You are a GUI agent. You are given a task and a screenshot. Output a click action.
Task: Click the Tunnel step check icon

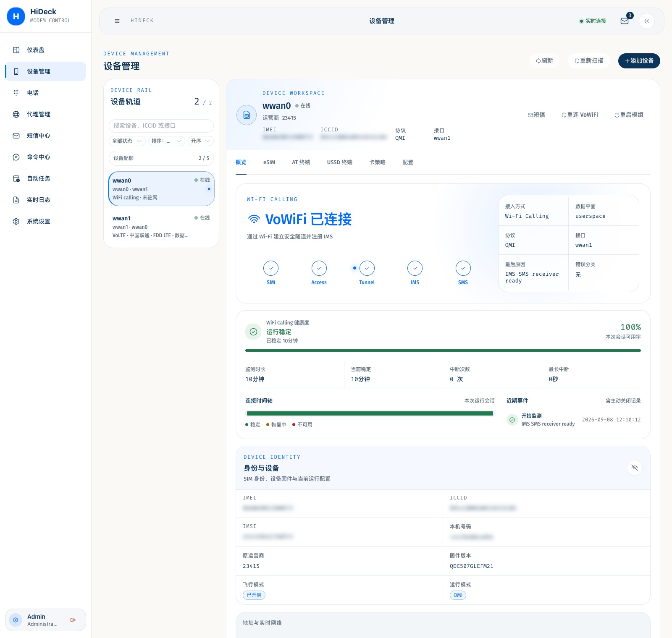367,268
